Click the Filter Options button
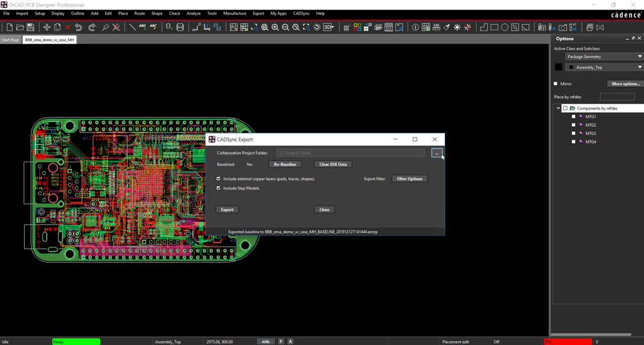644x345 pixels. [410, 179]
